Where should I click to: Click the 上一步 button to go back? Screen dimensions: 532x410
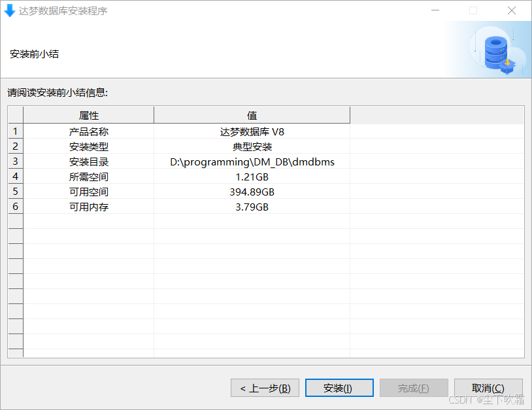click(x=265, y=387)
